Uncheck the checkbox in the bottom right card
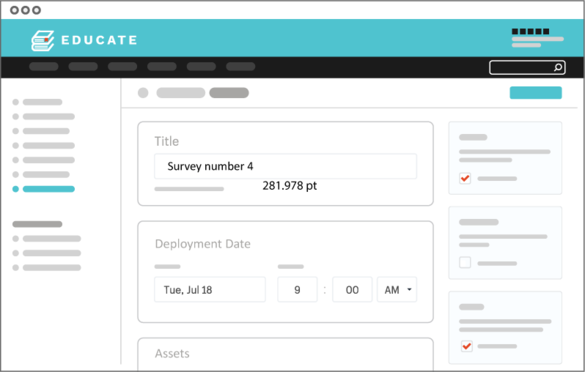The width and height of the screenshot is (585, 372). coord(466,346)
